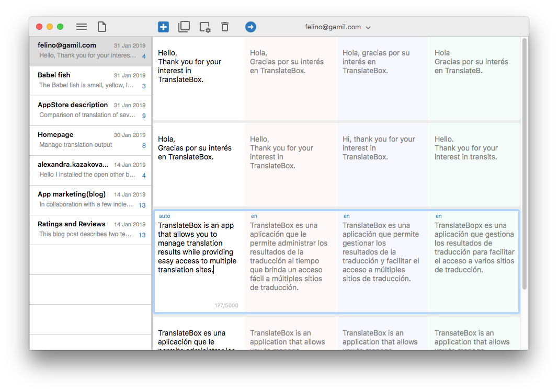Click into the source text "TranslateBox is an app that allows"

point(197,248)
